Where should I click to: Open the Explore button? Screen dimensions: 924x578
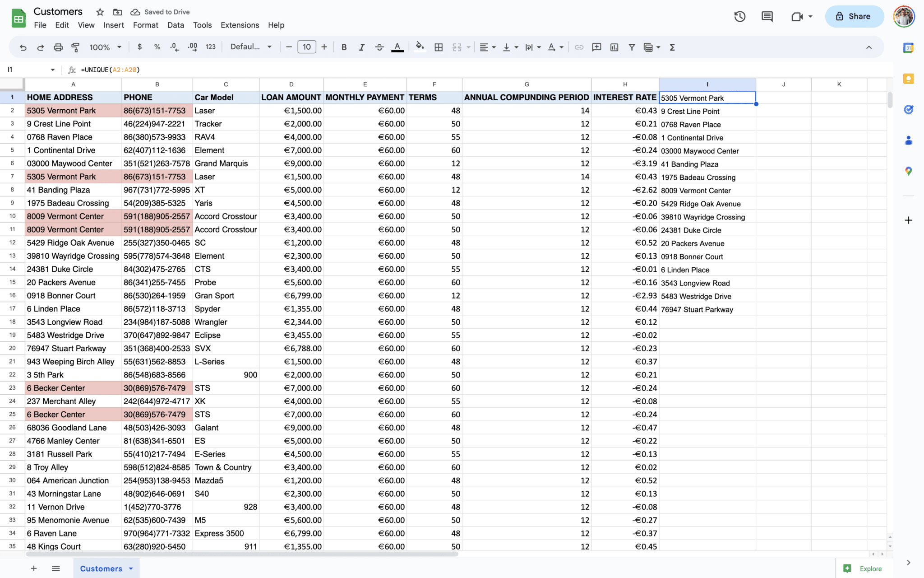(x=863, y=569)
